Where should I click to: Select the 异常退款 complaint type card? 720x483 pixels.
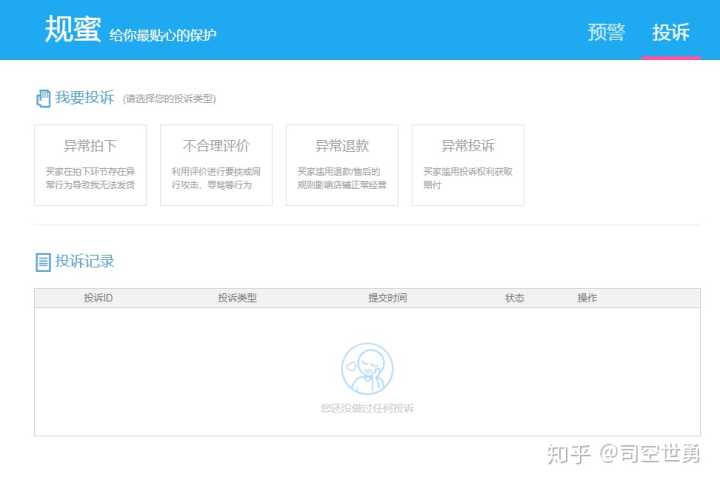pos(342,165)
